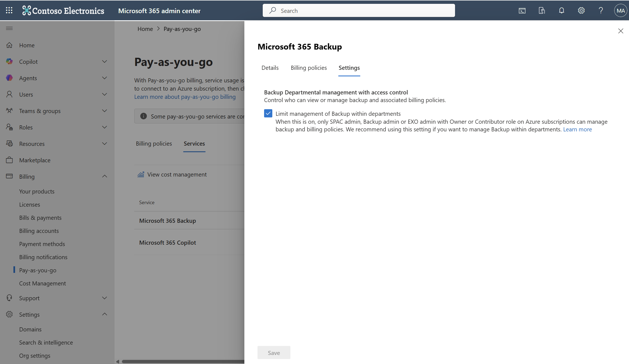Open Learn more about pay-as-you-go billing
Screen dimensions: 629x364
[185, 97]
